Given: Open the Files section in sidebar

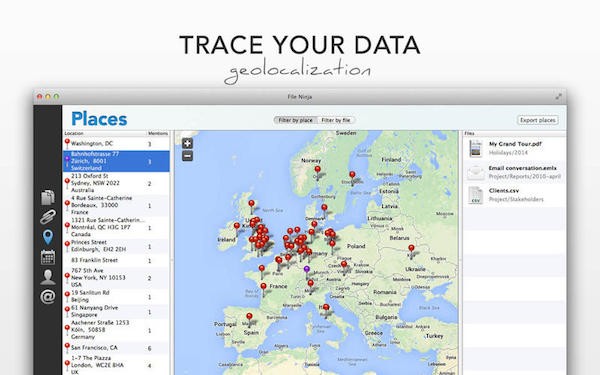Looking at the screenshot, I should click(48, 197).
